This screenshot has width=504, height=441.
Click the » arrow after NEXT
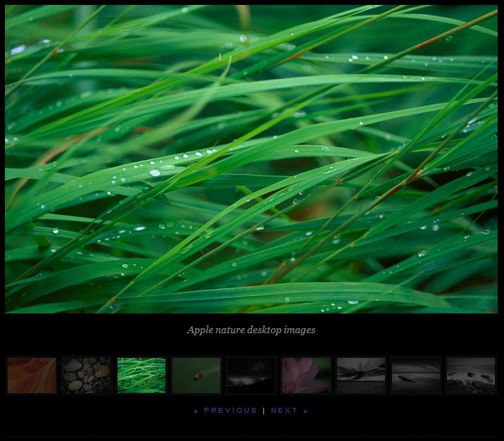306,411
